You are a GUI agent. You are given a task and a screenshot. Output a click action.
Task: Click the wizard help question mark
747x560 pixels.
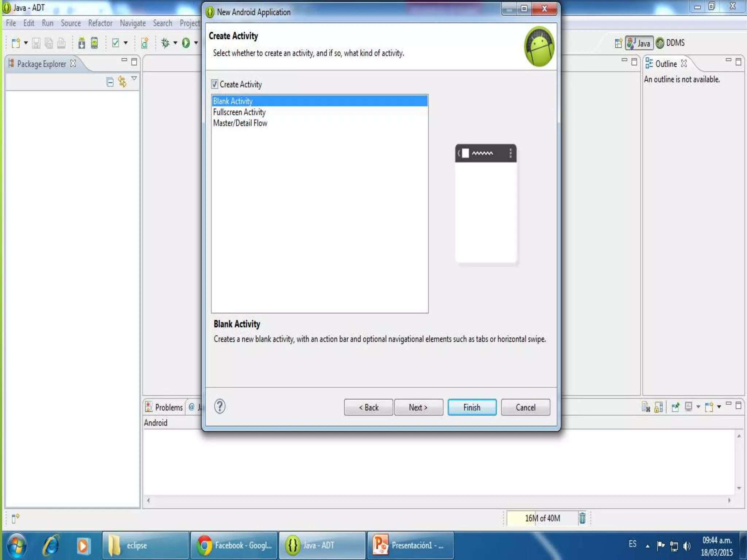220,406
